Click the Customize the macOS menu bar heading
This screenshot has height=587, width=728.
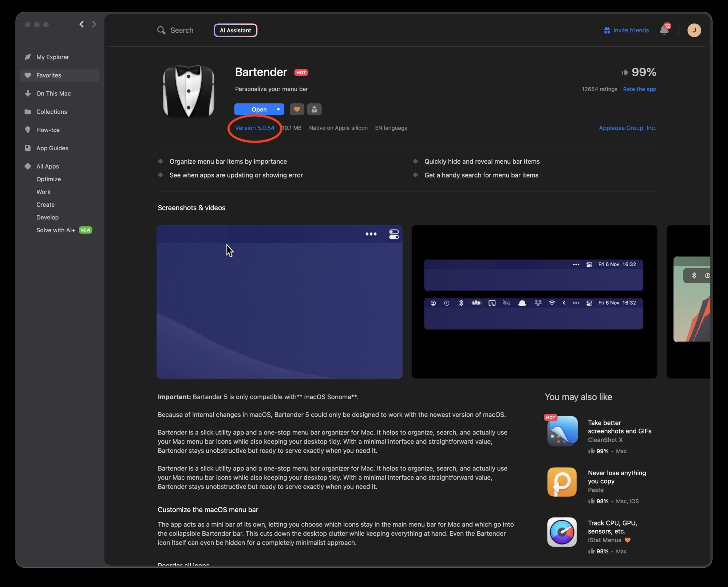point(208,510)
